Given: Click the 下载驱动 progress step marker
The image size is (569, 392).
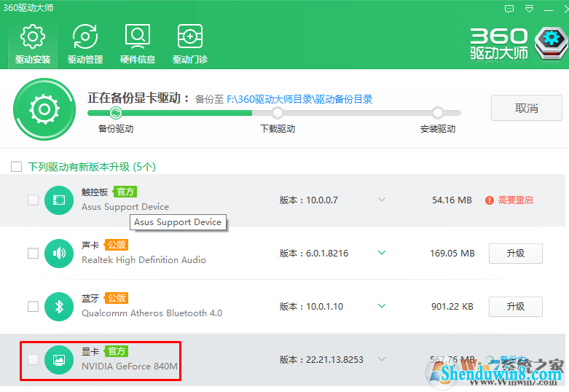Looking at the screenshot, I should point(278,113).
